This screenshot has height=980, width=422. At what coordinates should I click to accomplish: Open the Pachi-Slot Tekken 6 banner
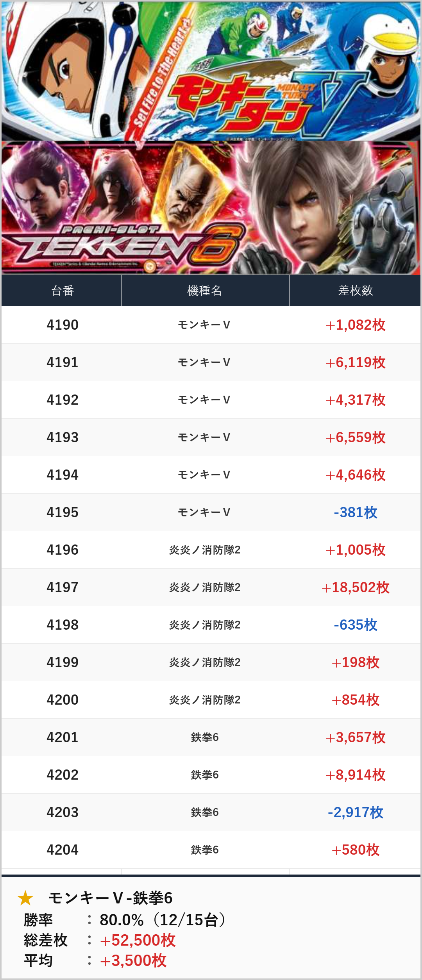tap(211, 208)
